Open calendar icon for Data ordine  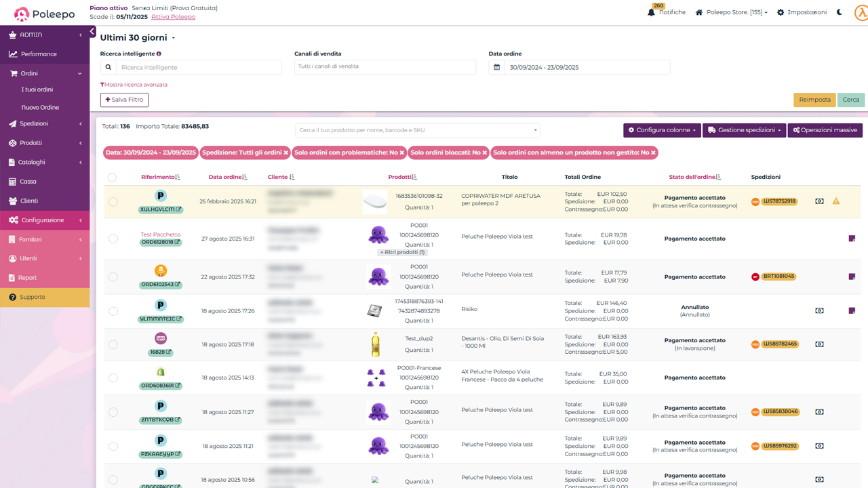point(497,67)
